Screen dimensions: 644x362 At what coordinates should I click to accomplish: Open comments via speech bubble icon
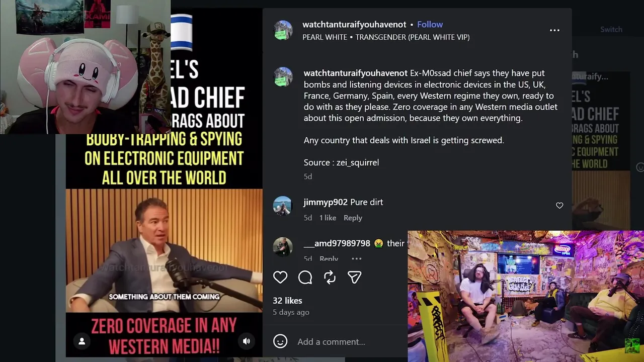(305, 277)
